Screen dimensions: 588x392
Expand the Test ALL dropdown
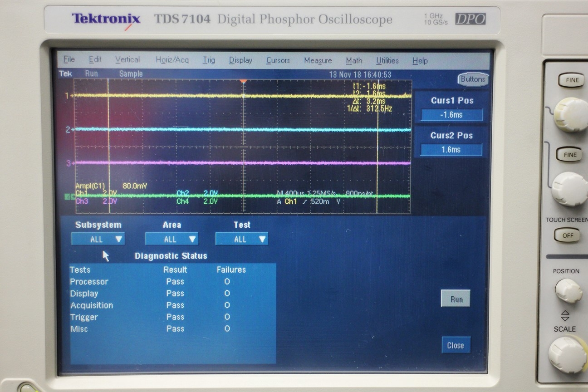point(242,239)
